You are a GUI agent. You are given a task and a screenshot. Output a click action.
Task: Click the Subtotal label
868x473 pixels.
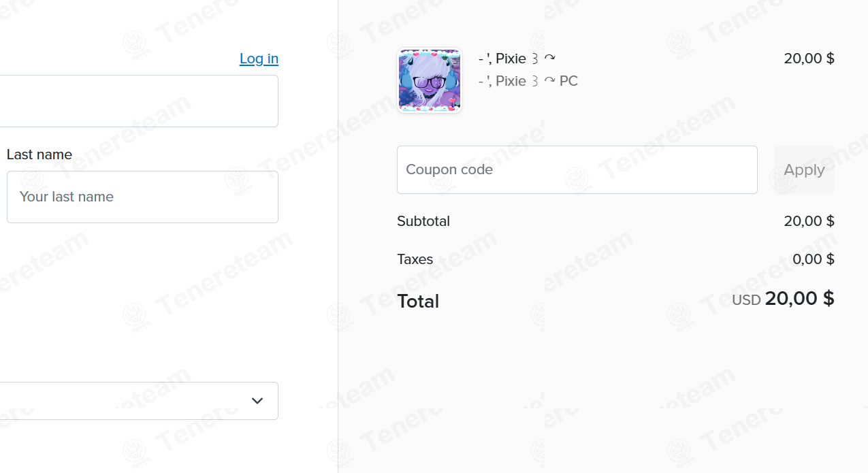click(423, 221)
